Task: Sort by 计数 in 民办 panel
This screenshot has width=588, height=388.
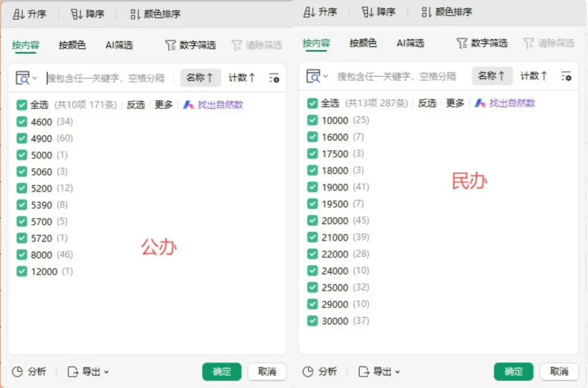Action: (x=533, y=76)
